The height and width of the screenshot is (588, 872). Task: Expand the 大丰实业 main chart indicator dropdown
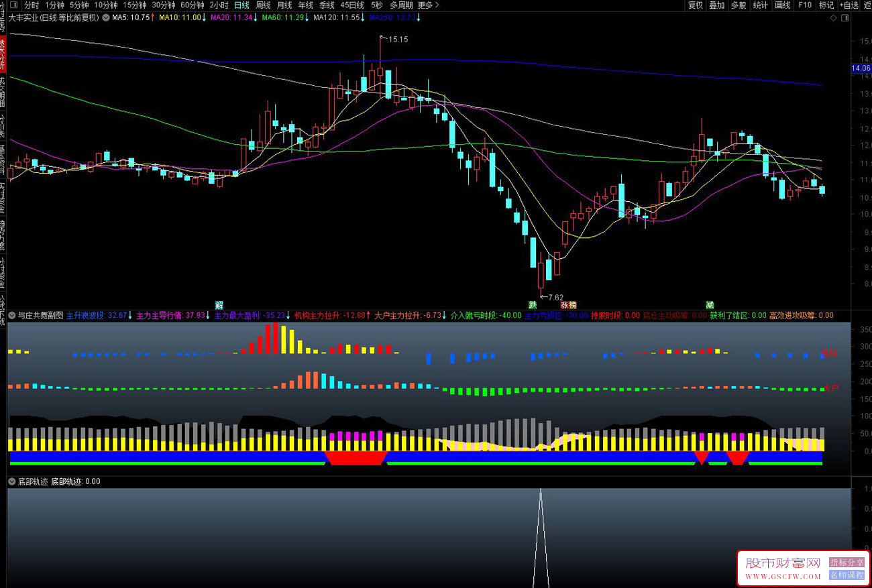[105, 17]
